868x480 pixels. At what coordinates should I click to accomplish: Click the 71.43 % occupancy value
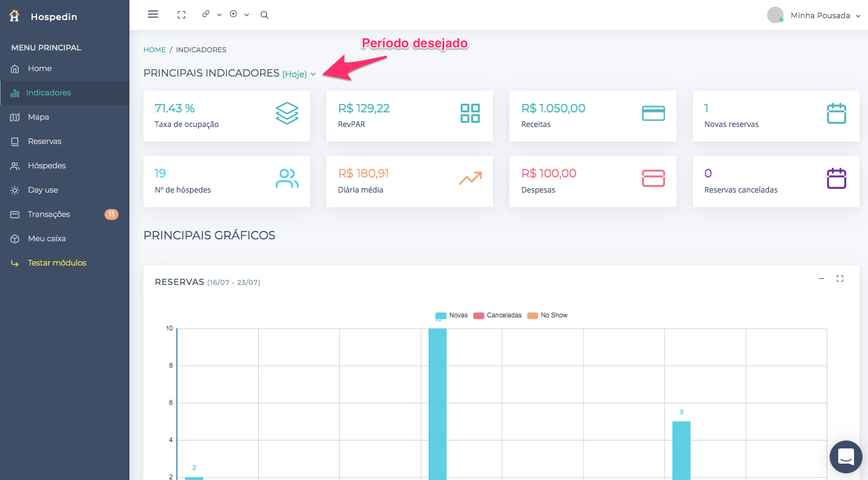(174, 109)
